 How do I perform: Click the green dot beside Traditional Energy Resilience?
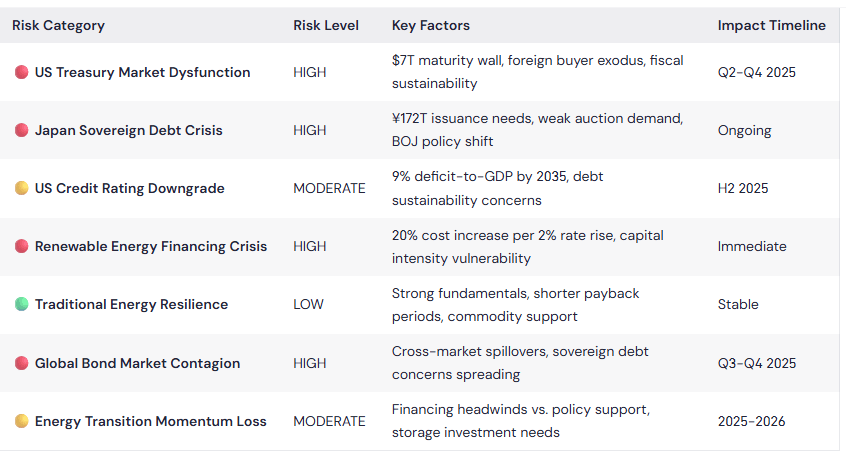(22, 304)
